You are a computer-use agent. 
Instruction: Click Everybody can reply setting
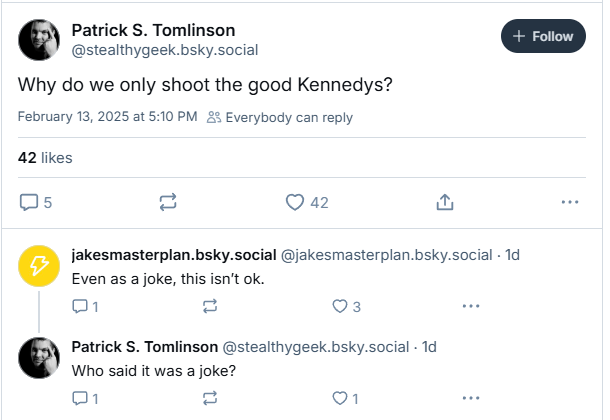pyautogui.click(x=280, y=117)
